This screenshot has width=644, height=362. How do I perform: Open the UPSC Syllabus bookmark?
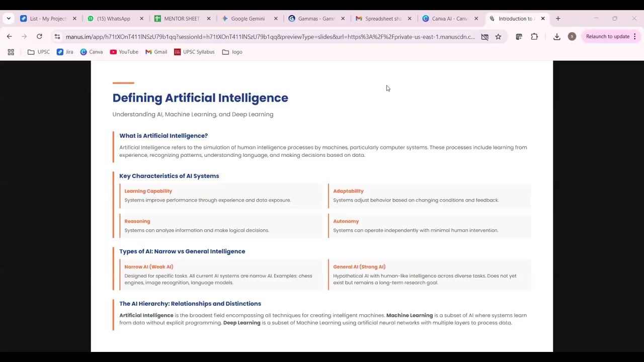tap(194, 52)
